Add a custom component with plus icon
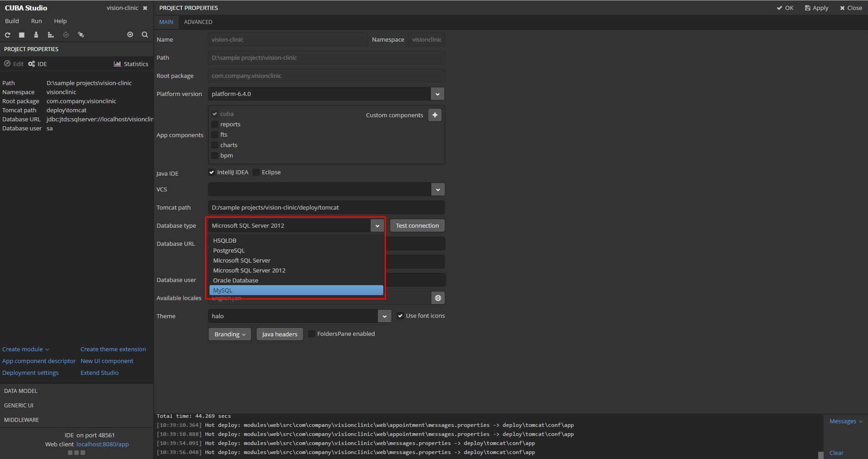This screenshot has width=868, height=459. (x=435, y=115)
